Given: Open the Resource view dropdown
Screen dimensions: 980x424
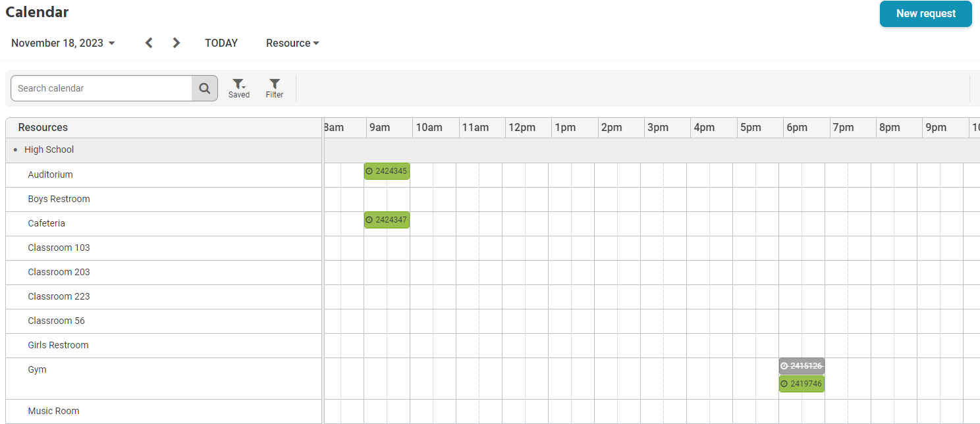Looking at the screenshot, I should [292, 42].
